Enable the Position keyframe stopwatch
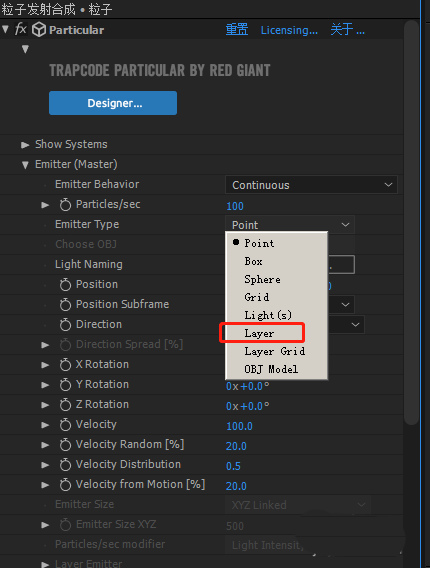Screen dimensions: 430x568 [x=65, y=285]
